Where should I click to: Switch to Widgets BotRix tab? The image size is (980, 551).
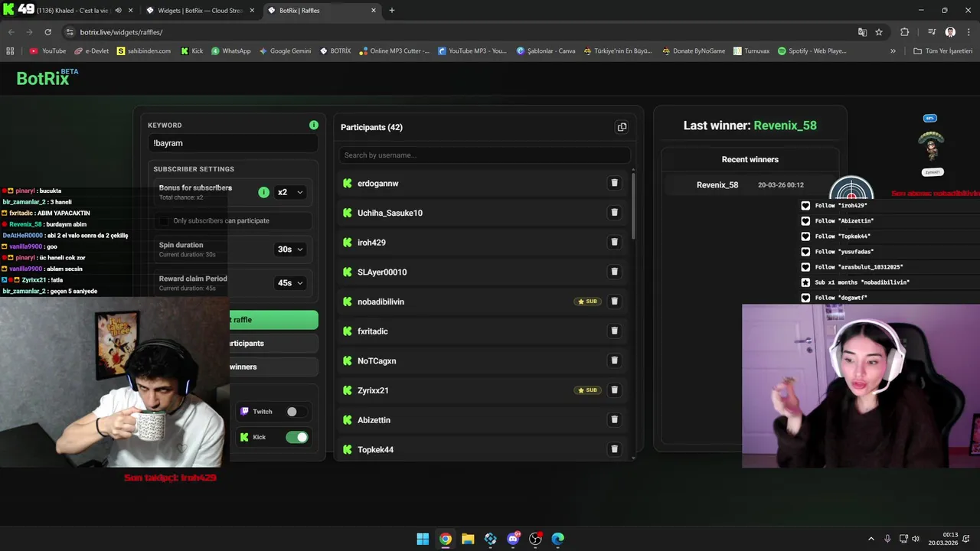click(200, 11)
